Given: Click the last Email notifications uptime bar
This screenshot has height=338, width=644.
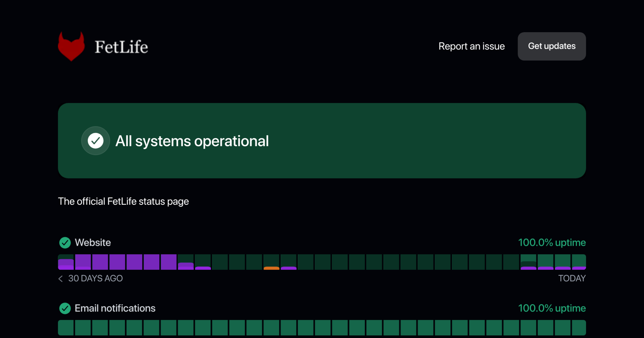Looking at the screenshot, I should tap(579, 328).
